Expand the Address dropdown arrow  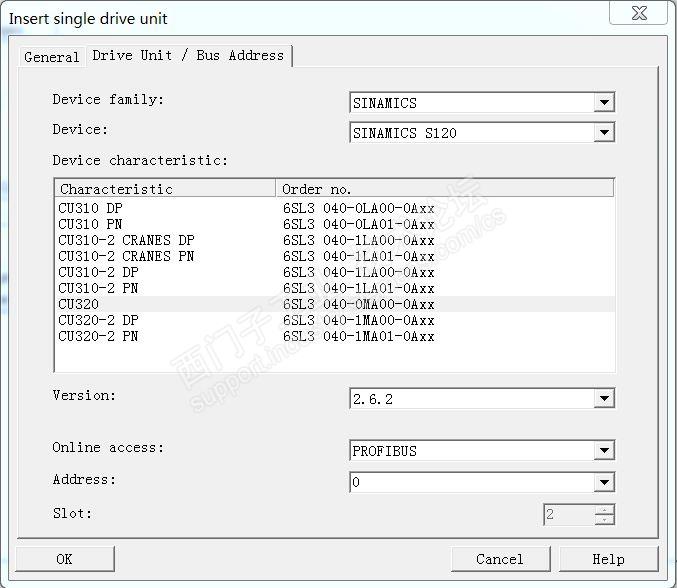604,482
